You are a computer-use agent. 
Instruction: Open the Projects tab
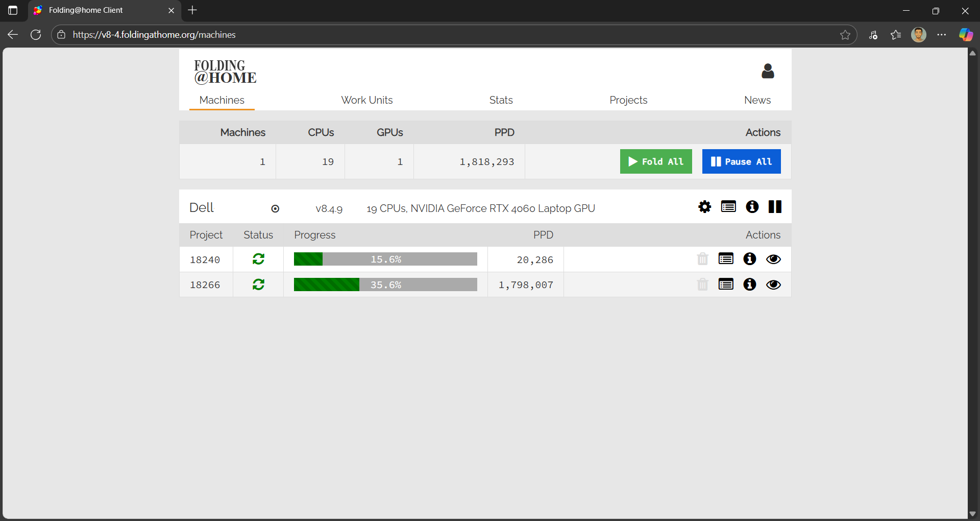coord(628,100)
